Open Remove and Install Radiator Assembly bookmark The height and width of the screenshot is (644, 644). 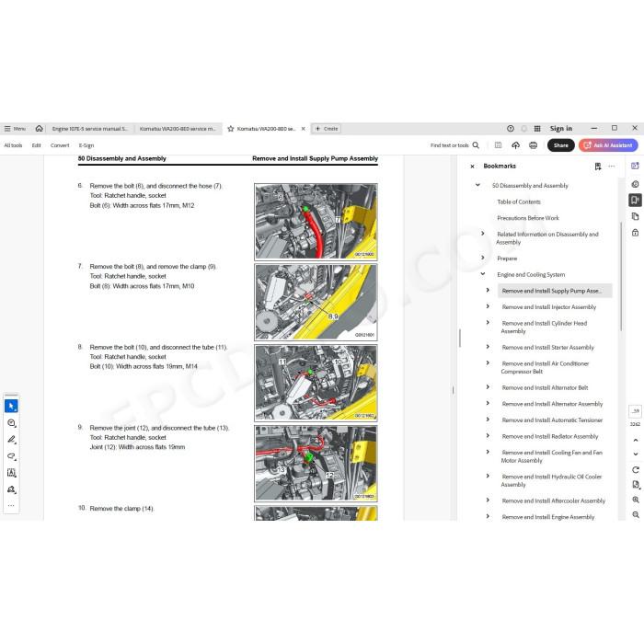[x=550, y=437]
